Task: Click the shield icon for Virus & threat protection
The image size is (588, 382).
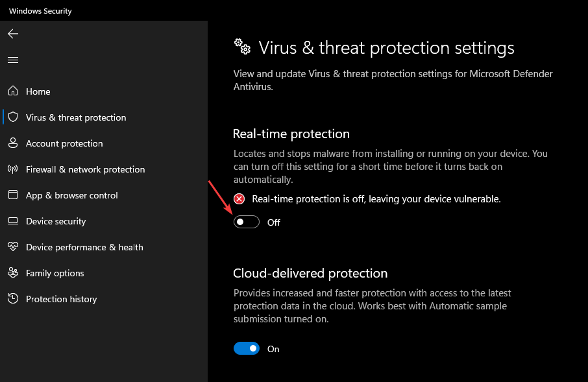Action: pyautogui.click(x=13, y=117)
